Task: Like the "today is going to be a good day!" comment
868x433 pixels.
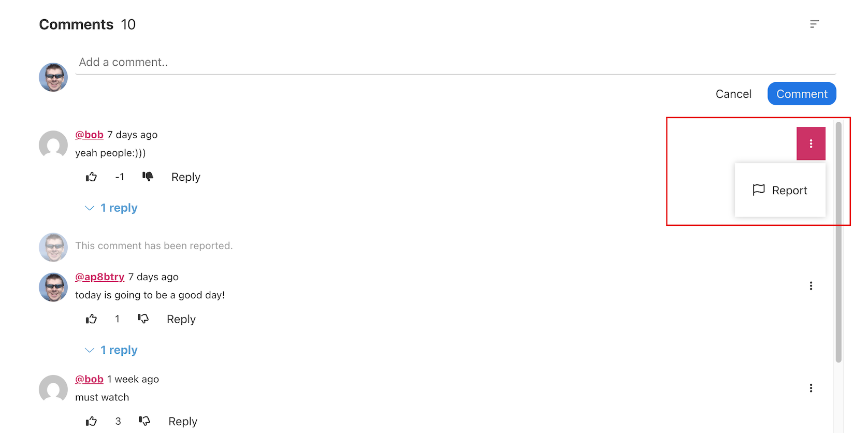Action: (92, 319)
